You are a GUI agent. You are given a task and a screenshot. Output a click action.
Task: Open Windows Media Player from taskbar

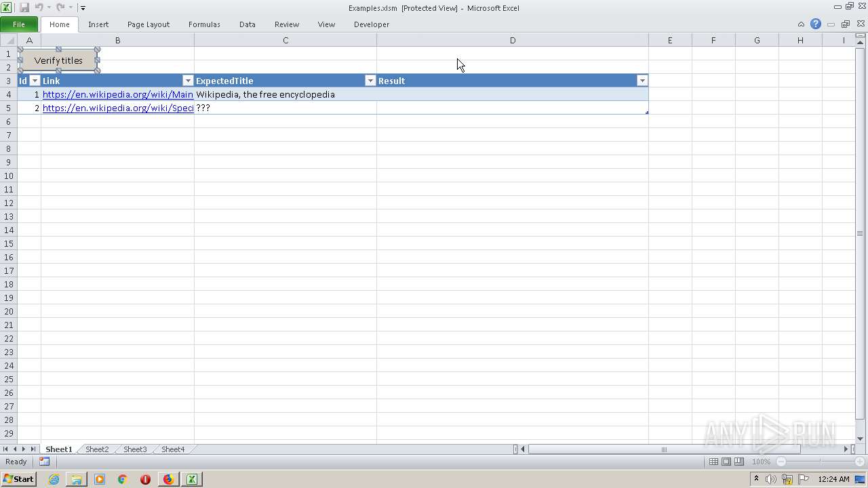point(100,479)
